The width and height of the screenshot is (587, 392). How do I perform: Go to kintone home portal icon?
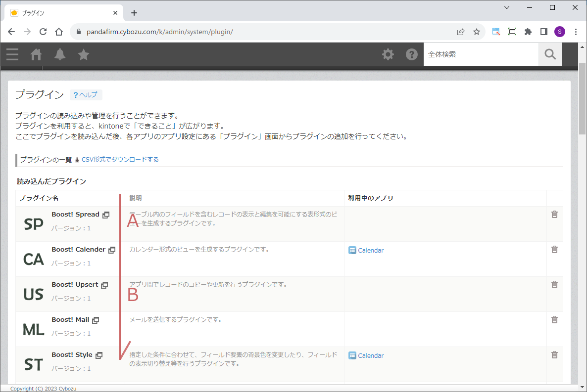[x=36, y=54]
